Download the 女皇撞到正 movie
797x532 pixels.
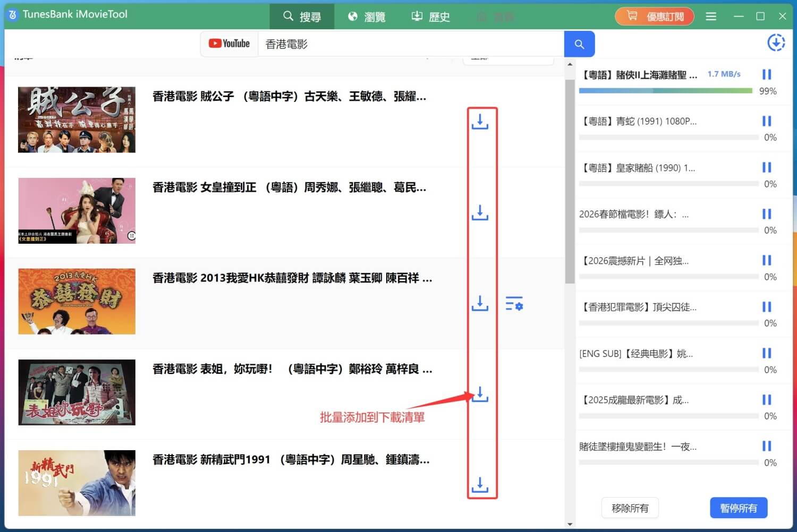(x=480, y=212)
